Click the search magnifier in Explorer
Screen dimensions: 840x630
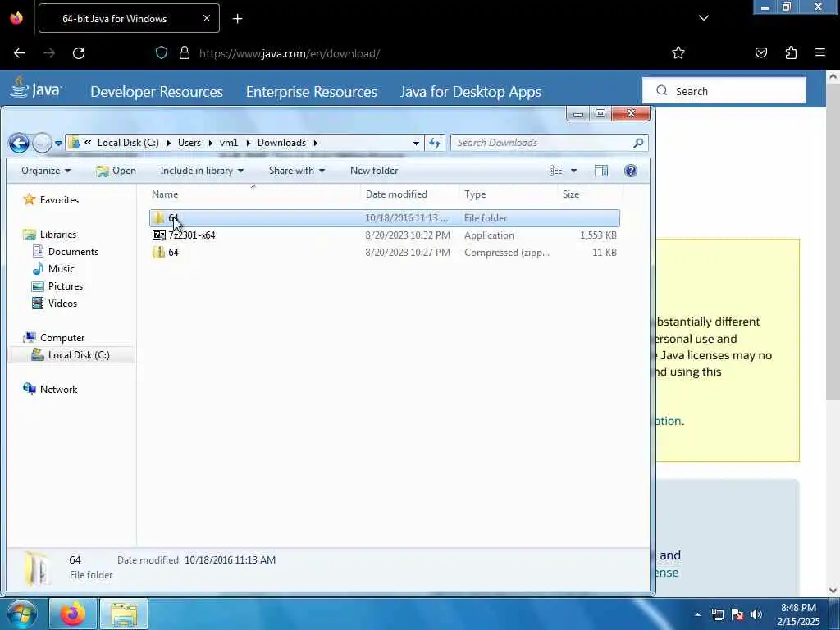638,143
